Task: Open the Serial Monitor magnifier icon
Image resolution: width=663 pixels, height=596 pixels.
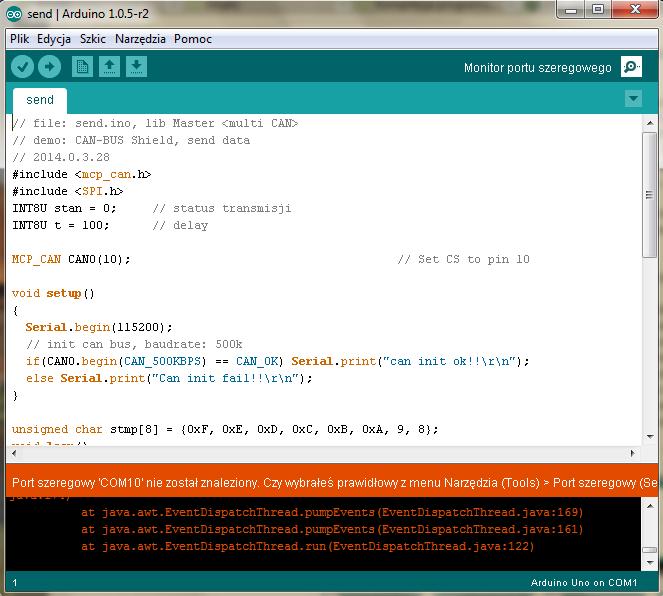Action: coord(631,67)
